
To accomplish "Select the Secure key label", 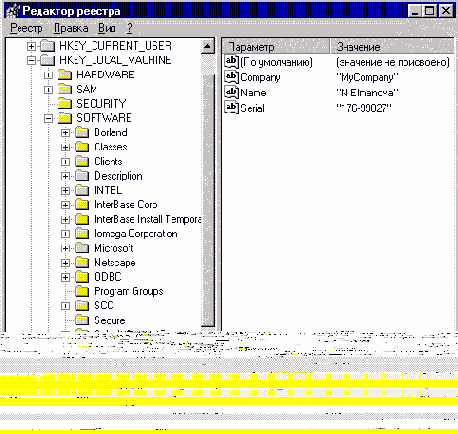I will (x=110, y=320).
